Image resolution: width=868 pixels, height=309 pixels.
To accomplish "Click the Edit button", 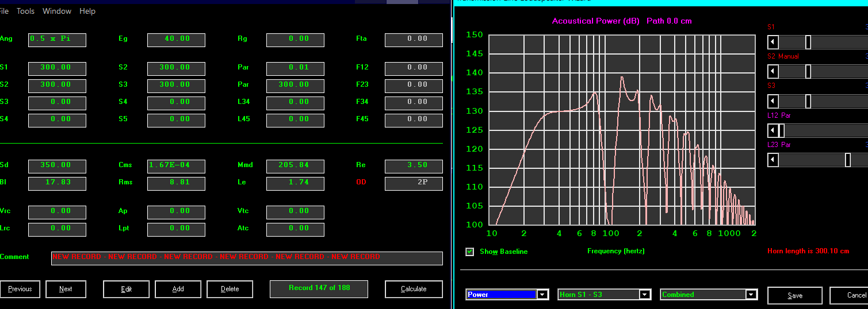I will coord(127,289).
